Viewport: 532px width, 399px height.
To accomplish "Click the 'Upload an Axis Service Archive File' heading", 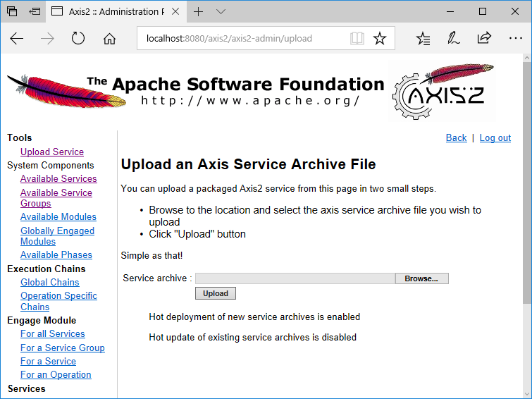I will point(248,164).
